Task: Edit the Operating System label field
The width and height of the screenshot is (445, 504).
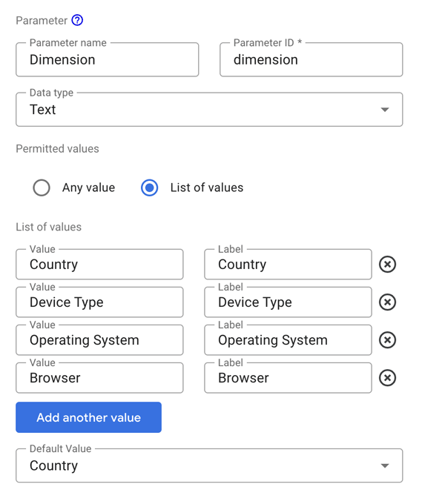Action: (288, 340)
